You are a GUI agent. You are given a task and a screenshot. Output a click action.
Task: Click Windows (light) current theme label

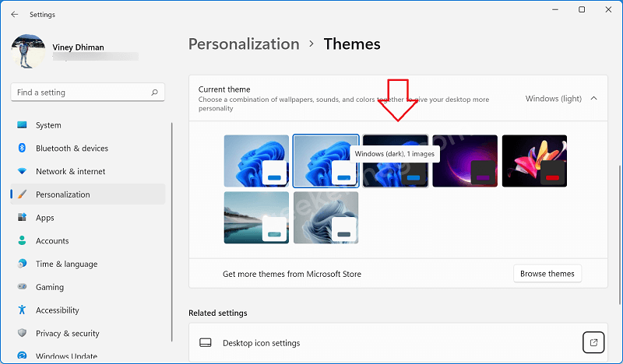pyautogui.click(x=554, y=99)
